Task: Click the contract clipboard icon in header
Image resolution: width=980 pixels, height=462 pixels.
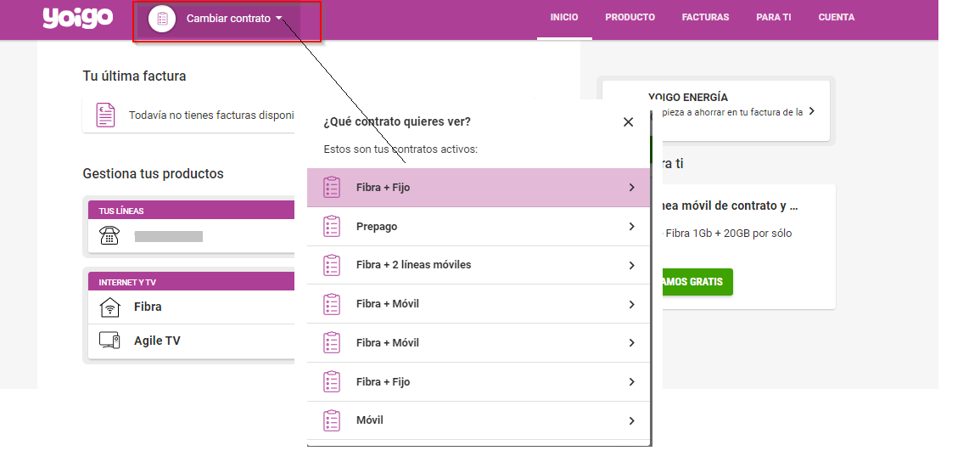Action: (x=163, y=18)
